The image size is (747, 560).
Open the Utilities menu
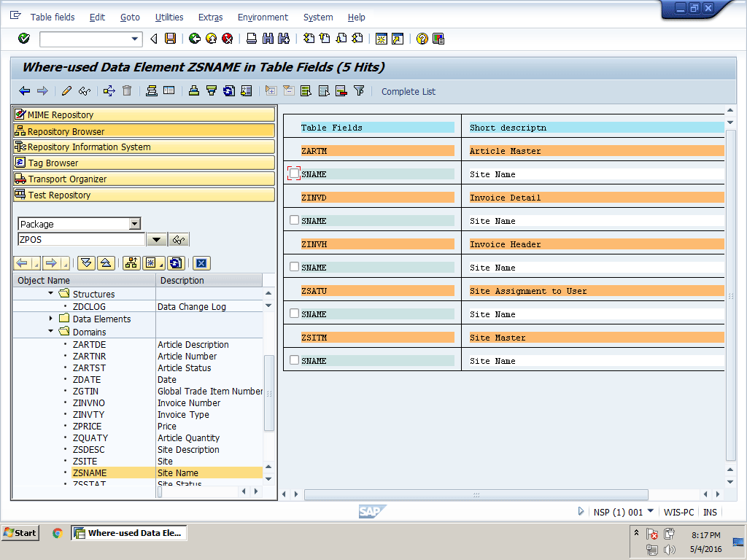(169, 17)
